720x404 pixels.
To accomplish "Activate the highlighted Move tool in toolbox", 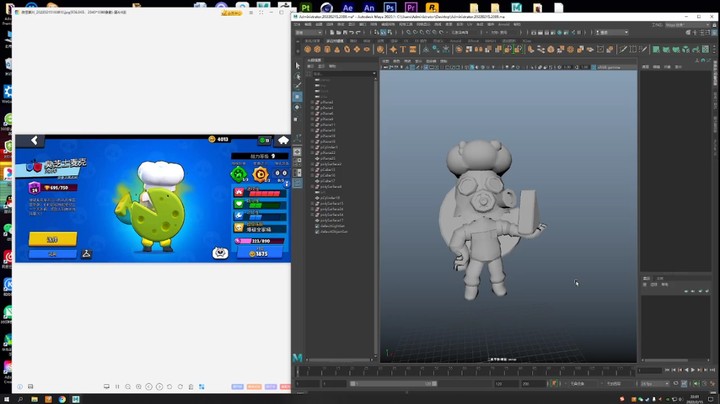I will 298,96.
